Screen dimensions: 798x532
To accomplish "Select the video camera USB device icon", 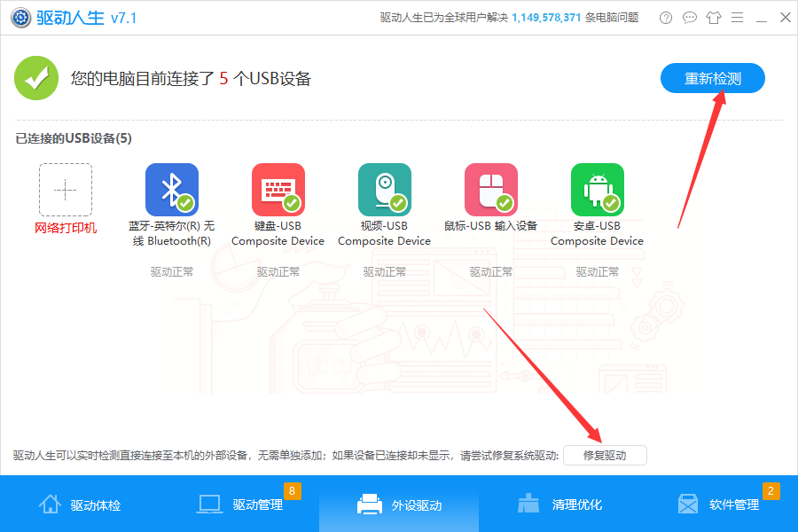I will click(x=385, y=190).
